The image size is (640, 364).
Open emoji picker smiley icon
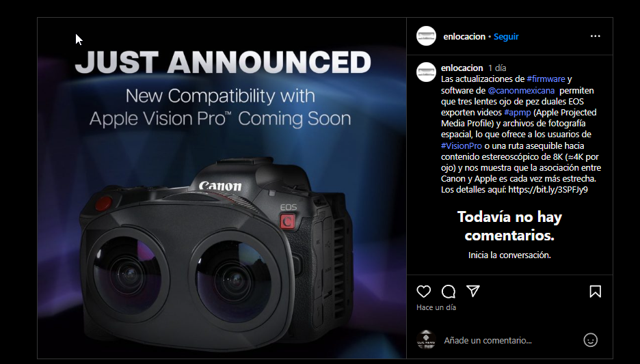click(x=590, y=340)
